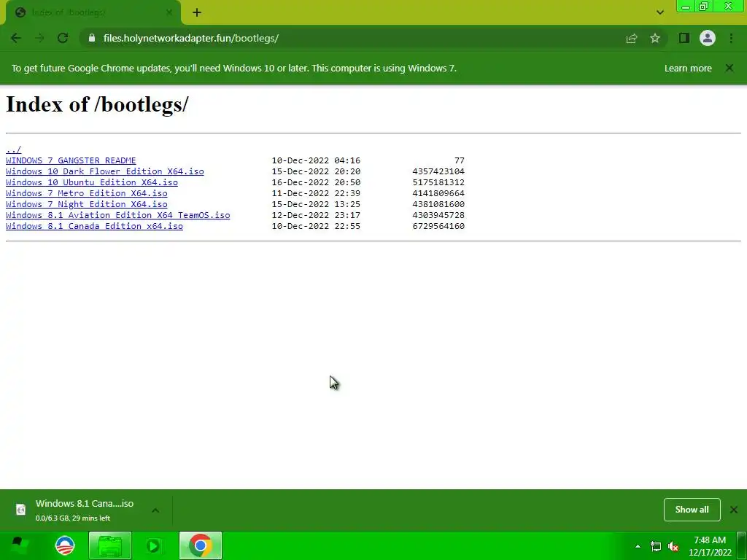Dismiss the Chrome update notice bar
The image size is (747, 560).
click(x=729, y=68)
